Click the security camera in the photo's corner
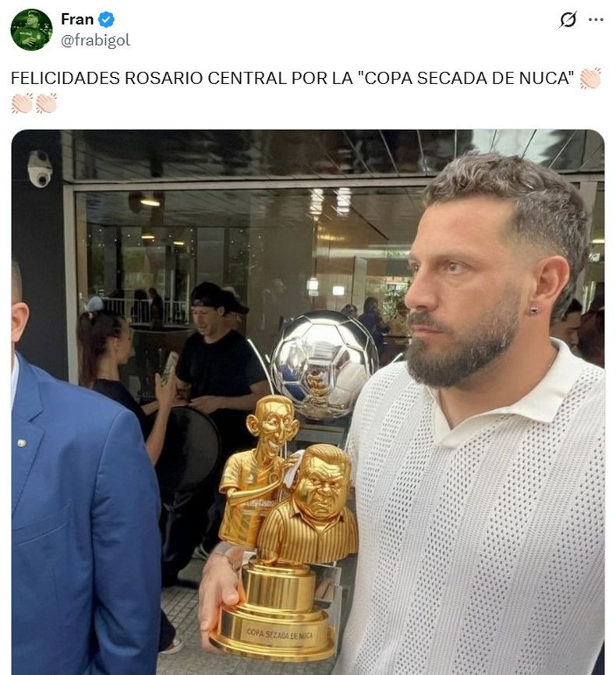 [x=40, y=168]
